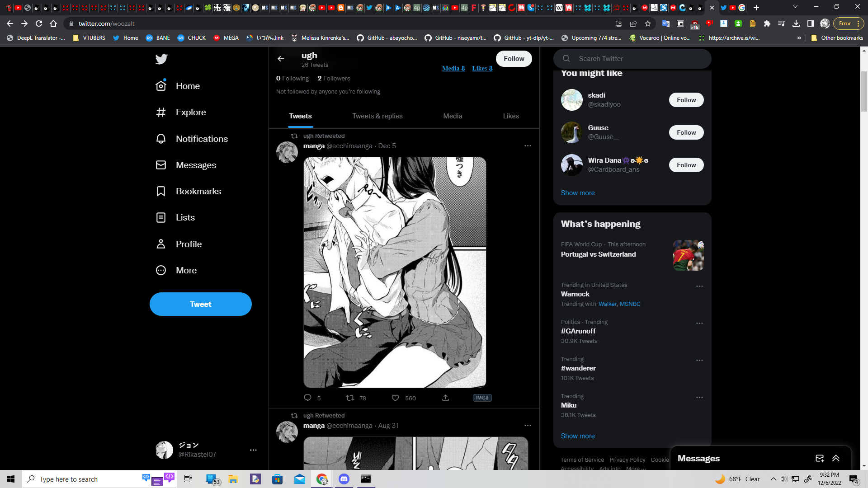The width and height of the screenshot is (868, 488).
Task: Click the Twitter bird logo
Action: [x=161, y=59]
